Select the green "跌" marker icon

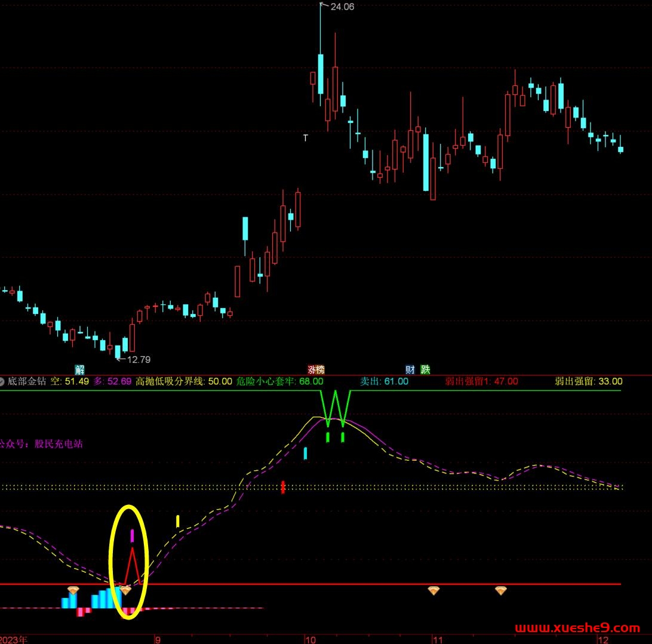[425, 369]
